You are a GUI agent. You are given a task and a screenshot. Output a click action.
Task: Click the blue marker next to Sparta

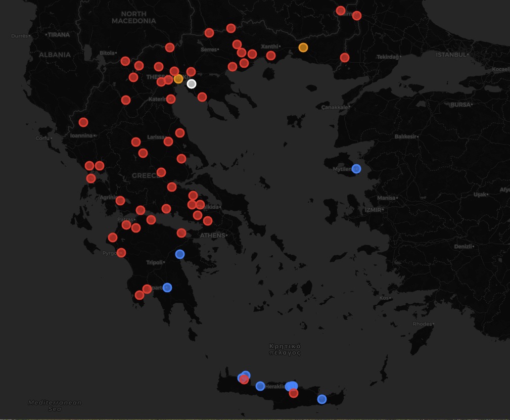point(167,288)
